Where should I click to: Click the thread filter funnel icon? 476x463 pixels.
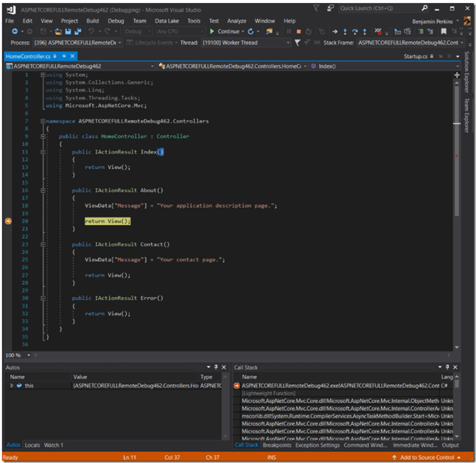[297, 43]
